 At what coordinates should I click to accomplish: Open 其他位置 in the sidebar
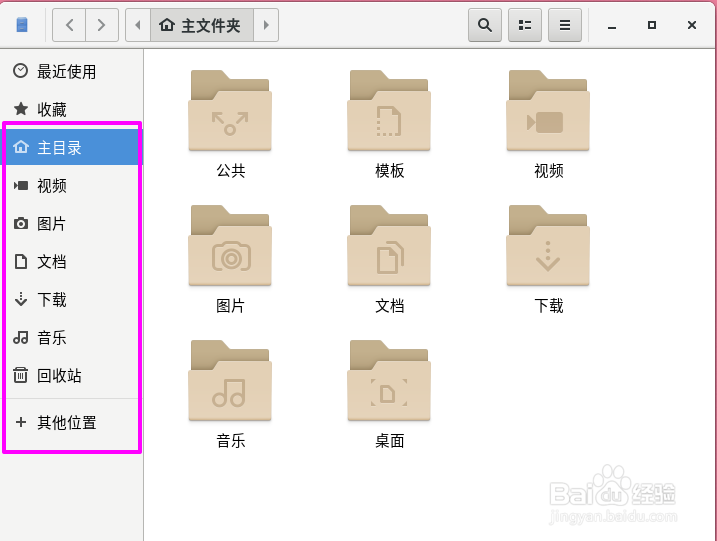point(72,423)
